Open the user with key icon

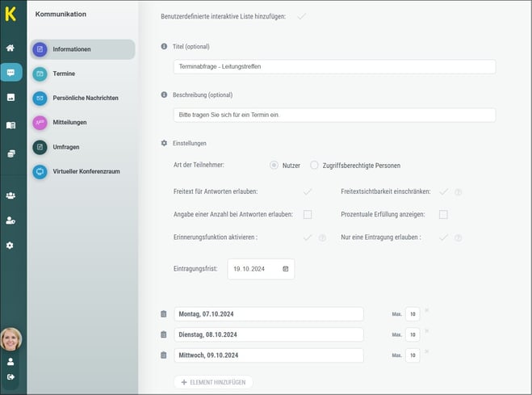point(10,221)
